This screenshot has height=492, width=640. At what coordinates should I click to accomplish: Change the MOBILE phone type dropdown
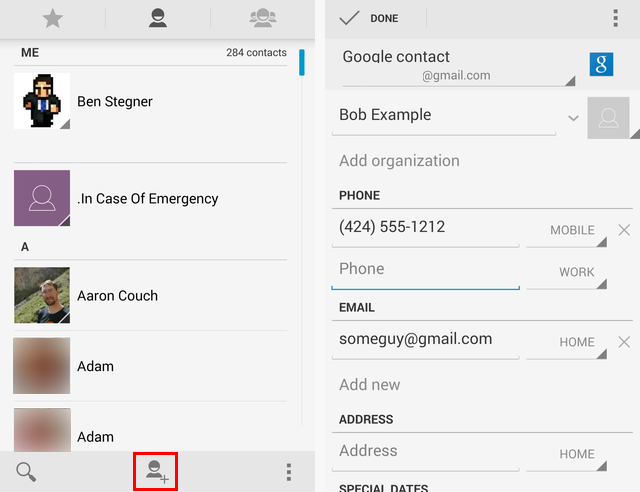click(567, 231)
